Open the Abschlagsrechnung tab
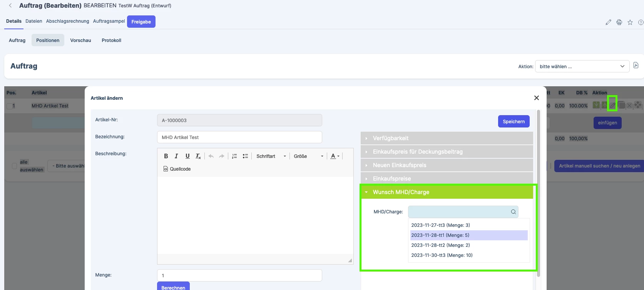The width and height of the screenshot is (644, 290). coord(67,21)
